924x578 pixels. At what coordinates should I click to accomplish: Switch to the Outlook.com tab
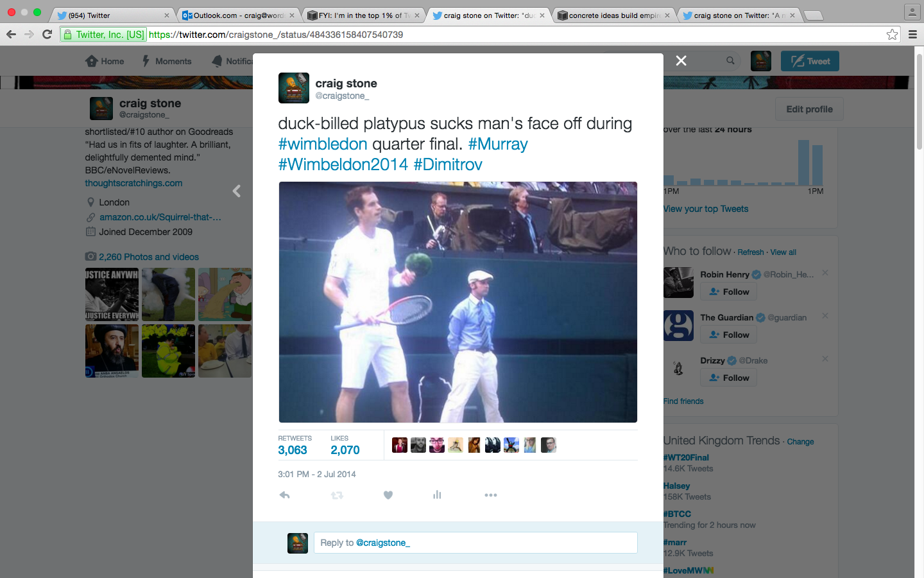click(x=237, y=15)
